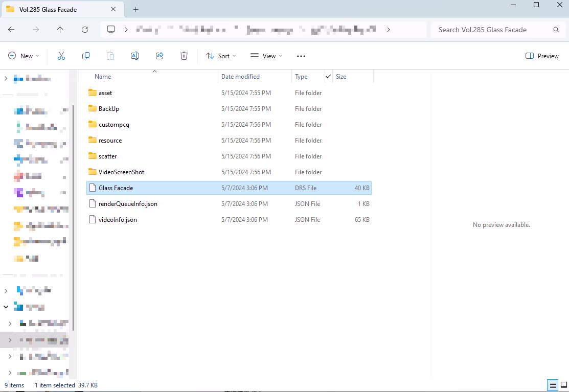The height and width of the screenshot is (392, 569).
Task: Click the Glass Facade file icon
Action: pyautogui.click(x=93, y=188)
